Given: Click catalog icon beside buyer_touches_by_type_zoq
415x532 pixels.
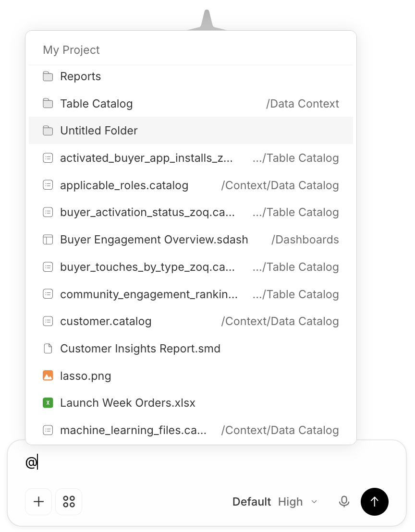Looking at the screenshot, I should (48, 267).
